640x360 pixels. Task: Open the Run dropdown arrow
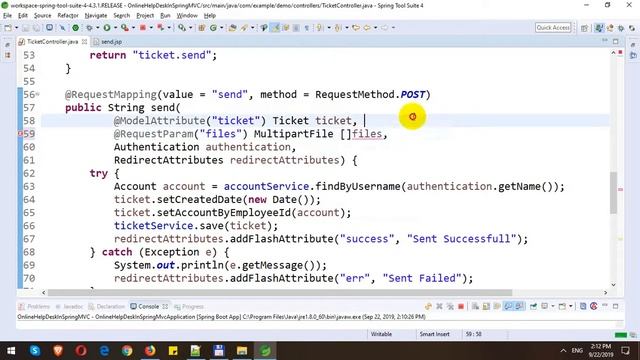coord(116,28)
